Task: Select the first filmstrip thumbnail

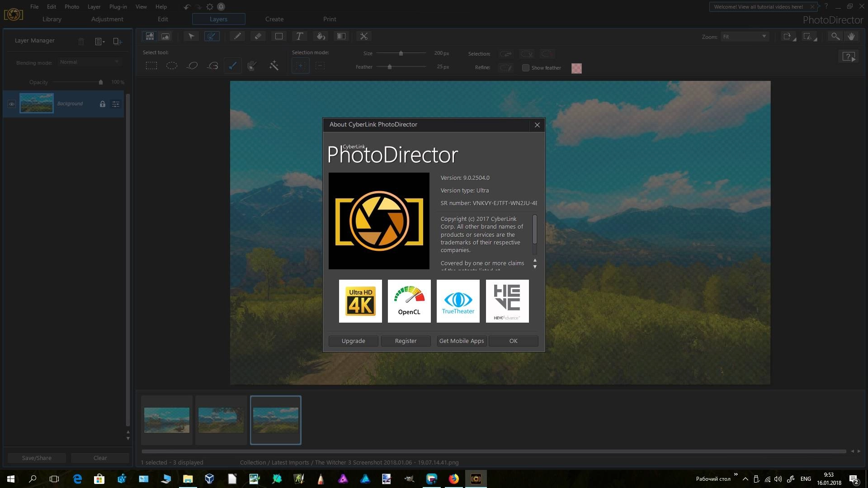Action: [x=167, y=420]
